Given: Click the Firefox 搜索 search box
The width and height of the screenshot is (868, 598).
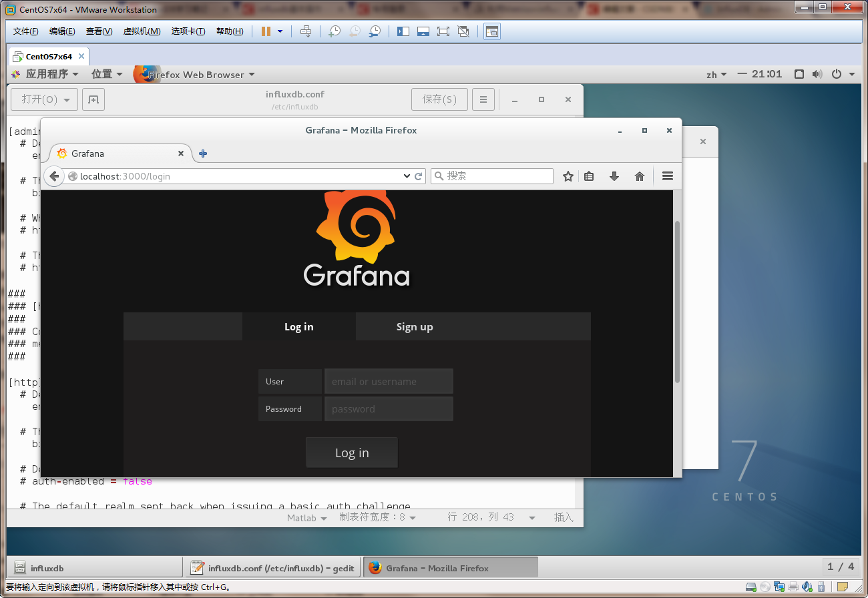Looking at the screenshot, I should click(492, 176).
